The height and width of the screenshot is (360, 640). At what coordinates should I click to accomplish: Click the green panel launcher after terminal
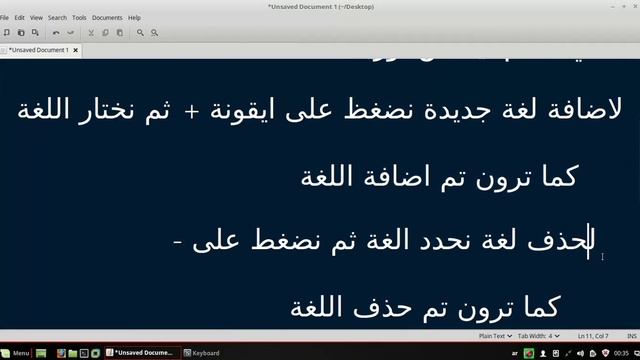coord(96,353)
